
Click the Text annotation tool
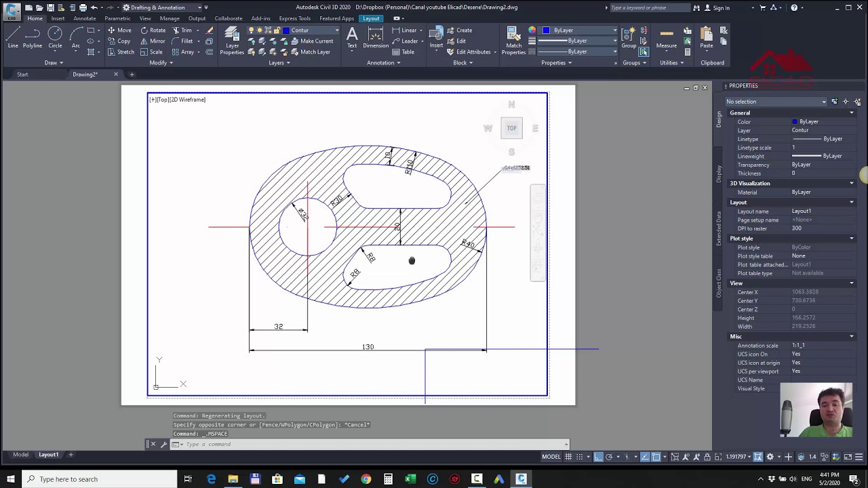[352, 38]
